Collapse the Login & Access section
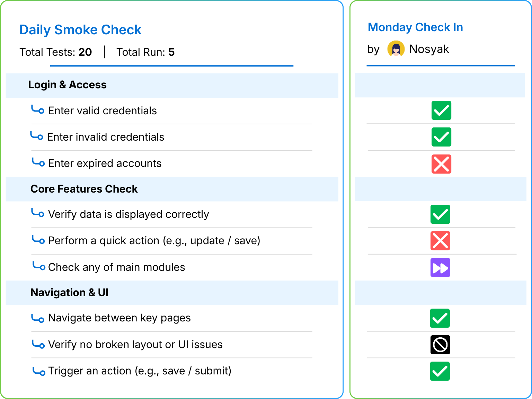 tap(172, 85)
